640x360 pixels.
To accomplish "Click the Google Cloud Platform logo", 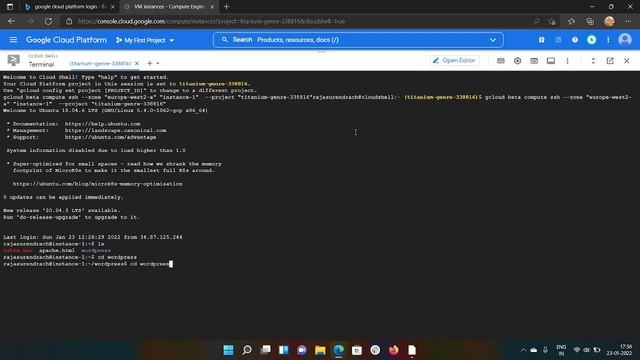I will point(66,40).
